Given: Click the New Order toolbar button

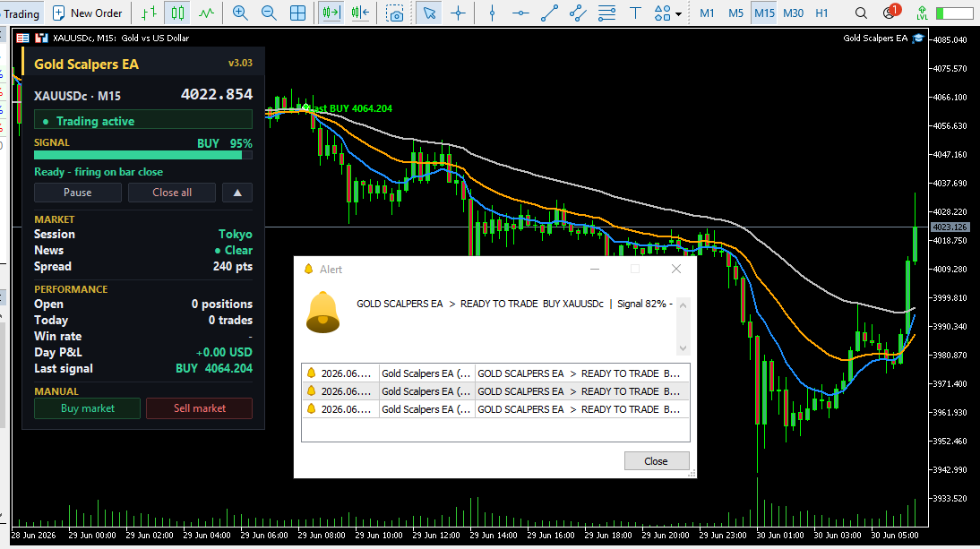Looking at the screenshot, I should [88, 13].
